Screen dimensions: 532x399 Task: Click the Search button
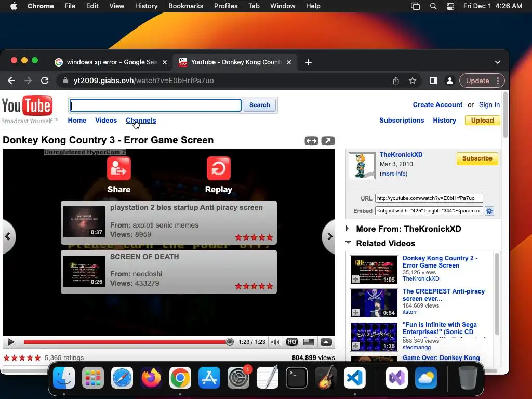coord(260,105)
